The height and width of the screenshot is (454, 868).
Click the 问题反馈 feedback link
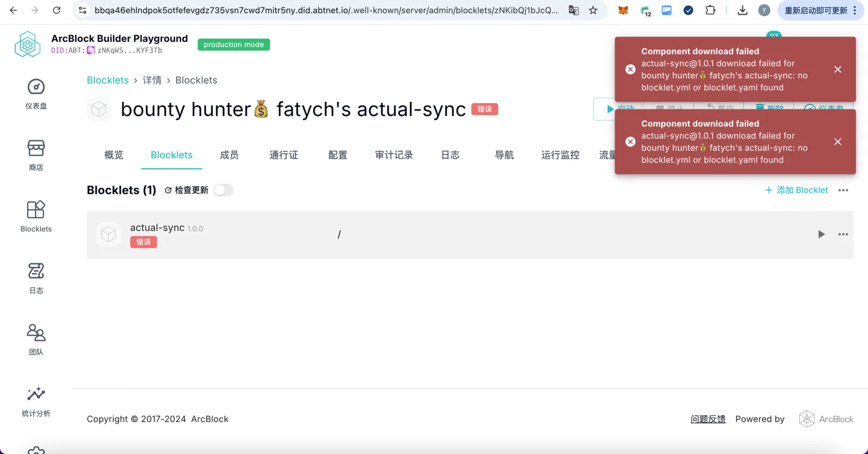(x=708, y=419)
